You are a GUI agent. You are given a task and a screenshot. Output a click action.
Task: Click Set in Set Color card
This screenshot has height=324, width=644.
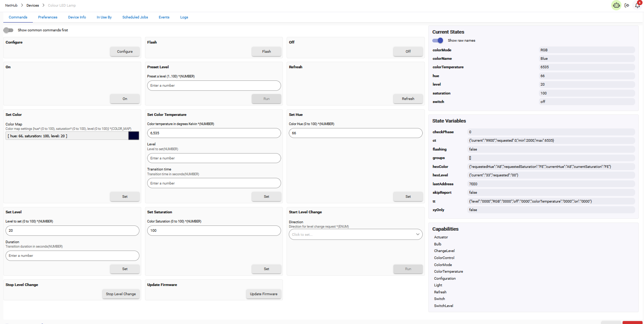click(x=125, y=197)
